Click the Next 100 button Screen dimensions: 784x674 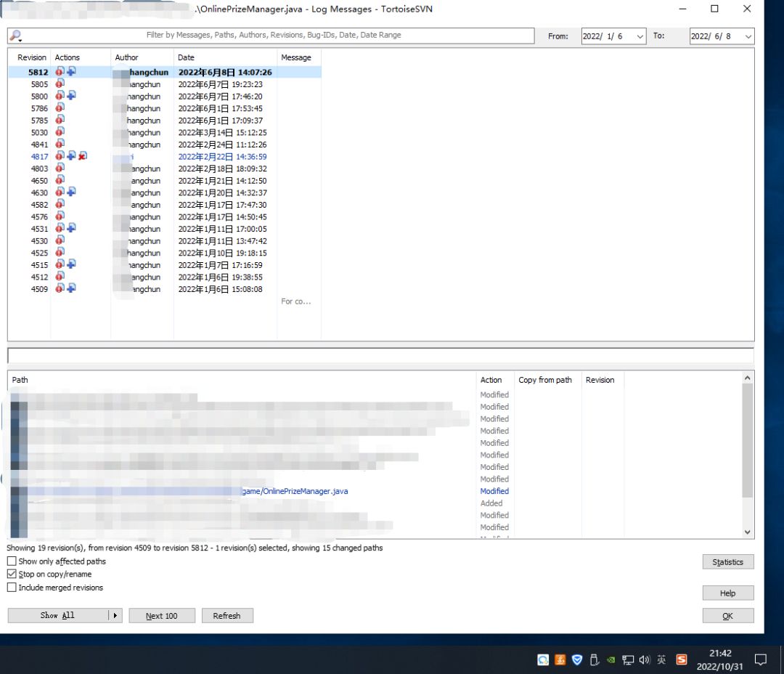click(161, 615)
